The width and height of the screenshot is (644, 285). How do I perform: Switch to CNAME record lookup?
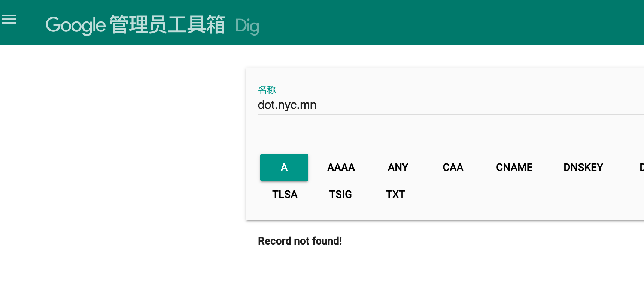pos(514,168)
